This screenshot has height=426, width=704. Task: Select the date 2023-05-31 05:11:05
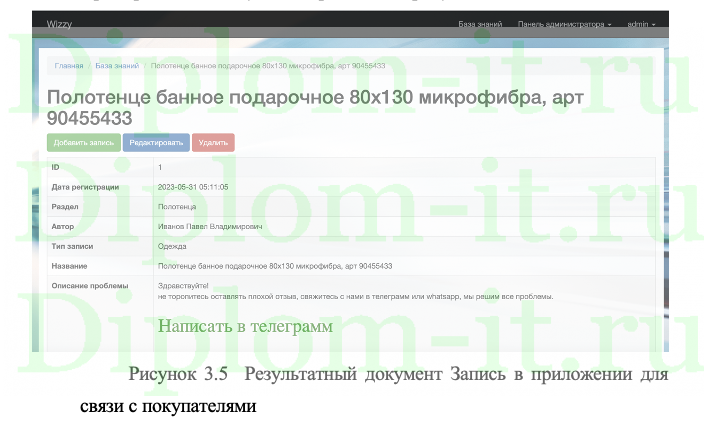click(193, 187)
